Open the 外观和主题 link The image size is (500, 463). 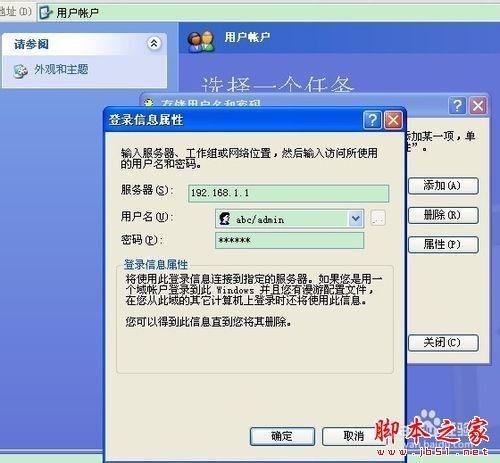pos(61,69)
